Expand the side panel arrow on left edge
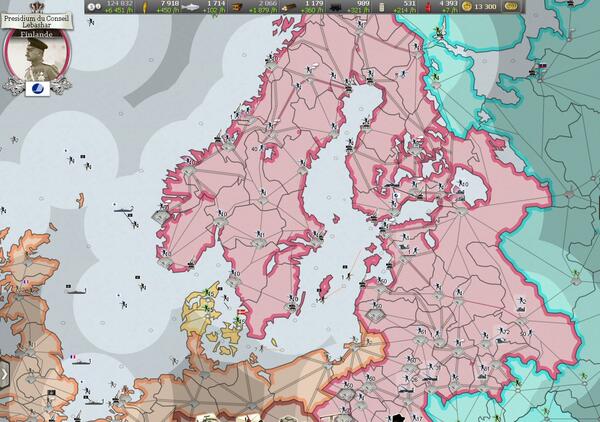The width and height of the screenshot is (600, 422). point(4,375)
